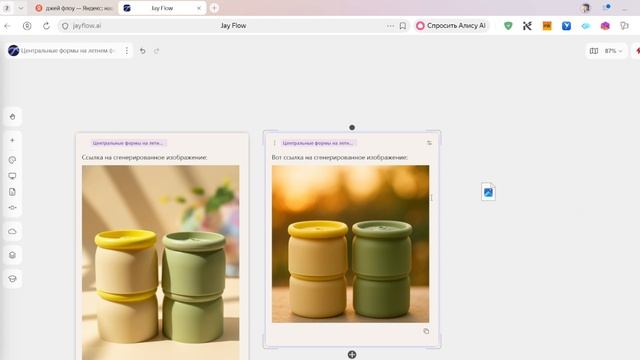Select the monitor screen icon in sidebar
The image size is (640, 360).
[12, 176]
